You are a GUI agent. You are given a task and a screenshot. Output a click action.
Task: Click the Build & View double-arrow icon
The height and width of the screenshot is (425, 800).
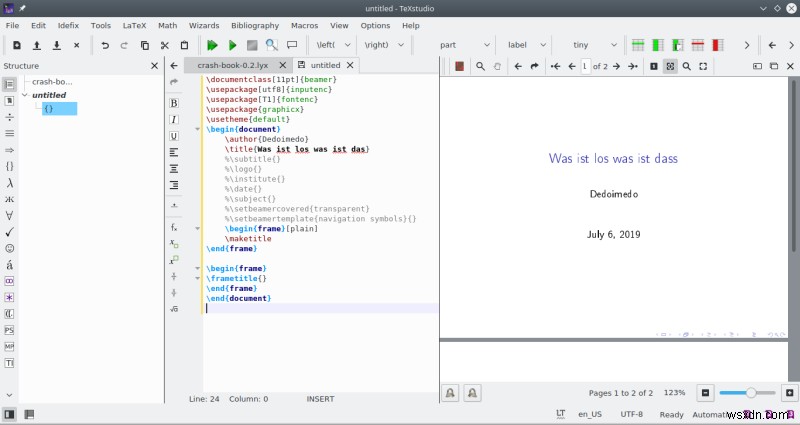coord(212,45)
